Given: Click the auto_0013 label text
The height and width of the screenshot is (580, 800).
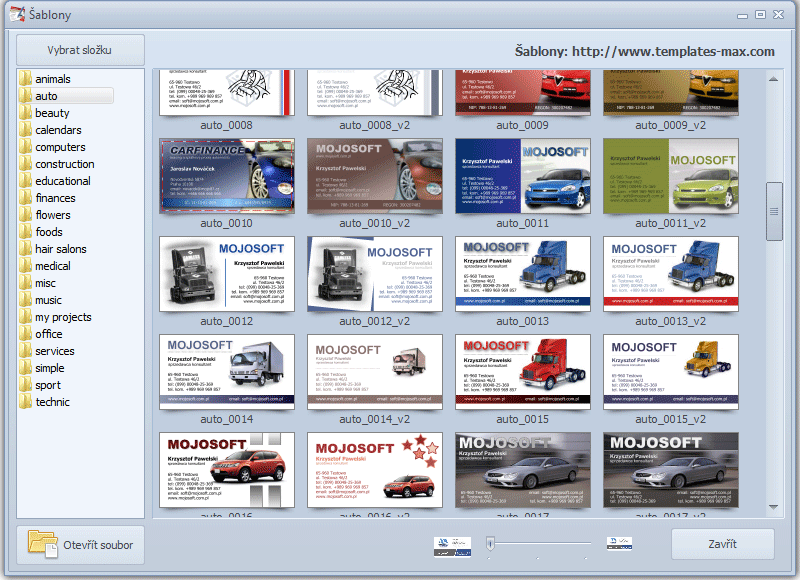Looking at the screenshot, I should click(522, 321).
